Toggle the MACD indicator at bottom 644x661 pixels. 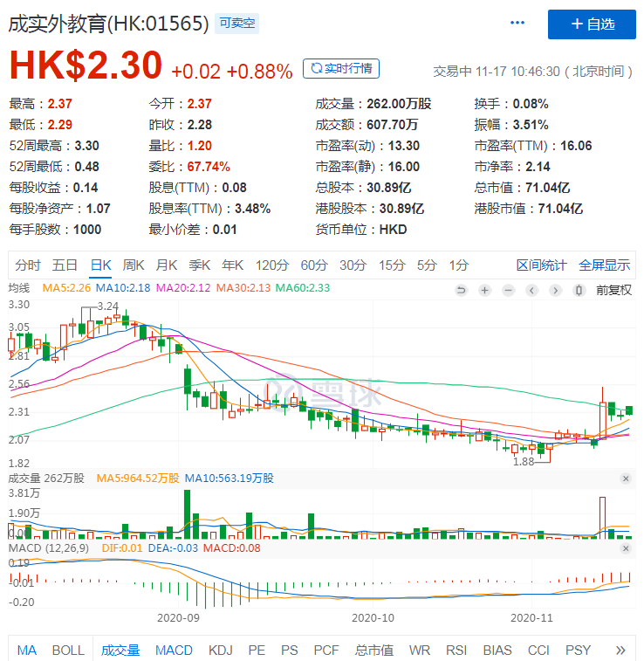tap(174, 650)
